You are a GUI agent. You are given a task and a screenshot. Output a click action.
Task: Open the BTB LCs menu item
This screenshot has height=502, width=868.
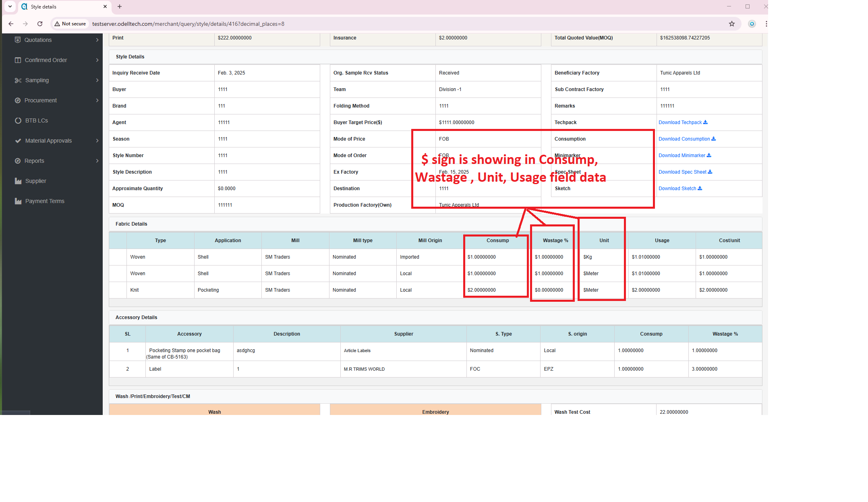[x=52, y=120]
